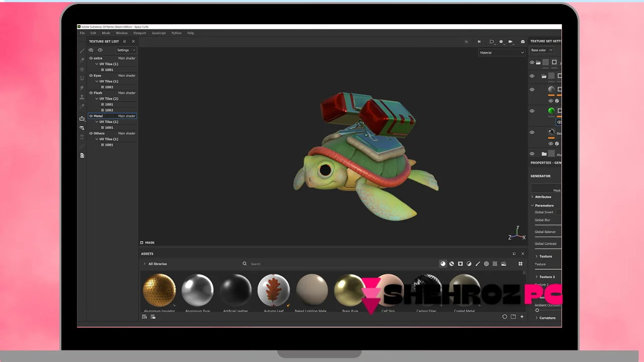This screenshot has height=362, width=644.
Task: Hide the Others texture set
Action: click(91, 133)
